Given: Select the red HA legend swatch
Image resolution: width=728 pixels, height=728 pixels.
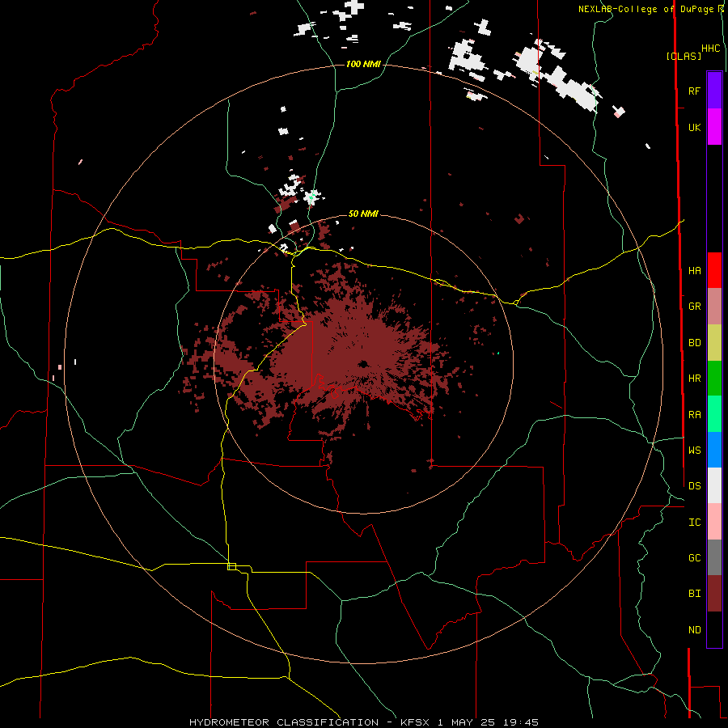Looking at the screenshot, I should click(x=714, y=270).
